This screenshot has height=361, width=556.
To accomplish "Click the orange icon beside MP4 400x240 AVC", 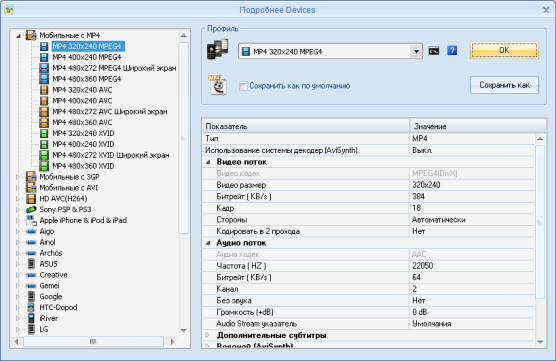I will click(44, 101).
